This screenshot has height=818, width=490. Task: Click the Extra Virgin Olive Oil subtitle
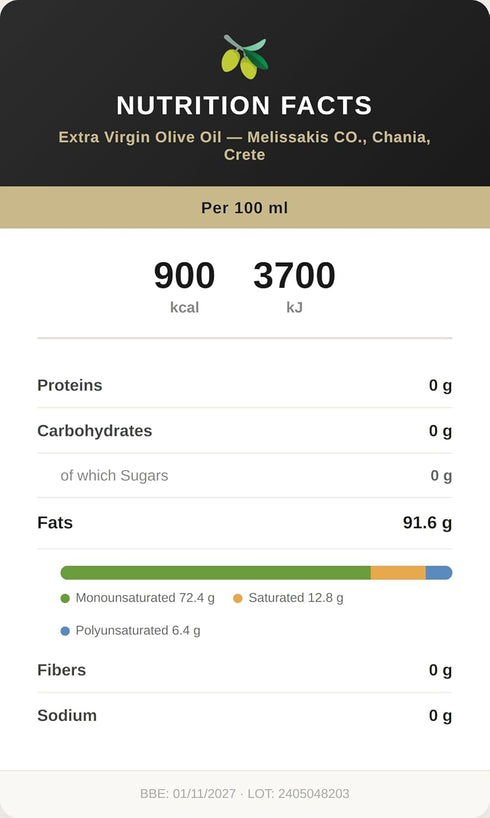(245, 146)
